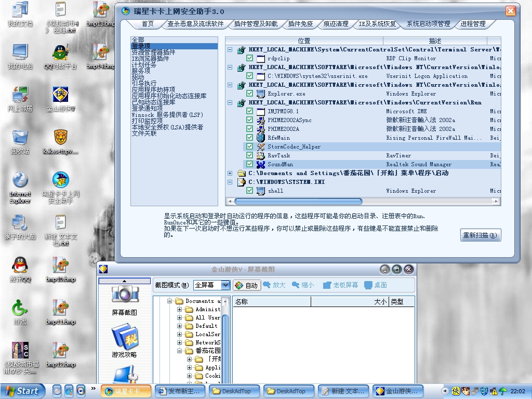Click the 放大 zoom-in tool in 金山游侠

click(274, 285)
